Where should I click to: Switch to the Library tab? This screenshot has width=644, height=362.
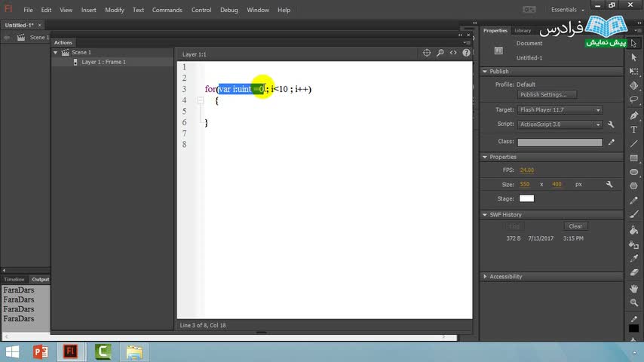click(523, 30)
